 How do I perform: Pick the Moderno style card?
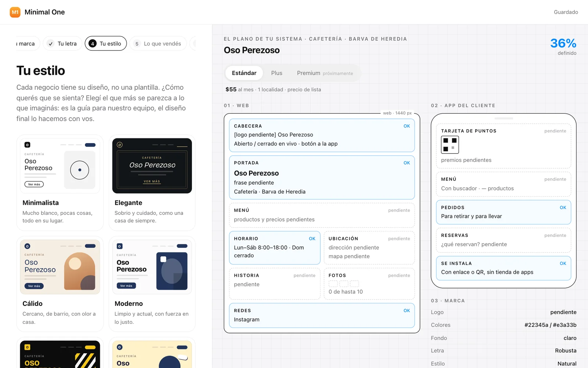tap(152, 284)
